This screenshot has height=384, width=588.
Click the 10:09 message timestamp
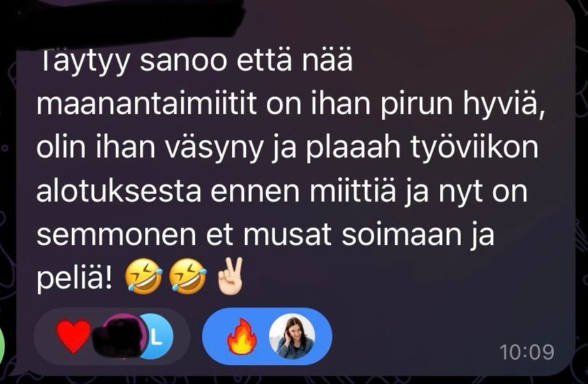527,352
